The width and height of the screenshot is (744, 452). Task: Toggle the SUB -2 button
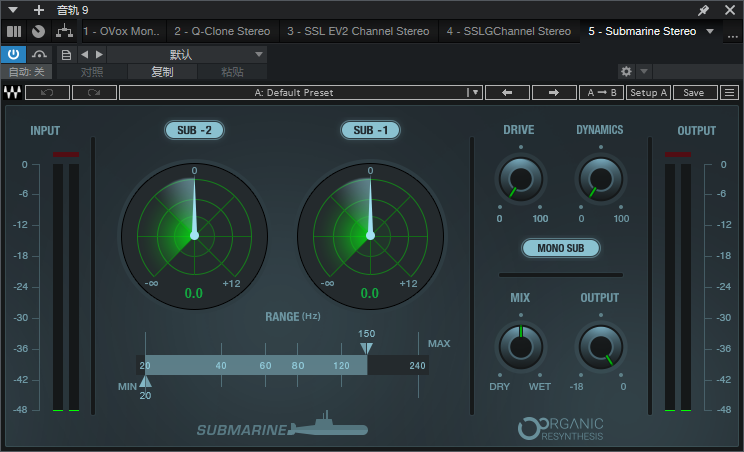pos(195,130)
